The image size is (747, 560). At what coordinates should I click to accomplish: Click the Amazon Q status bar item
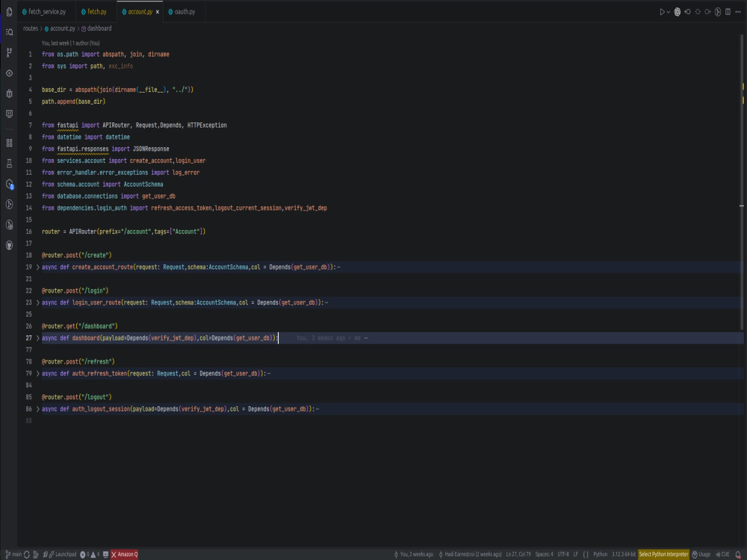coord(124,554)
